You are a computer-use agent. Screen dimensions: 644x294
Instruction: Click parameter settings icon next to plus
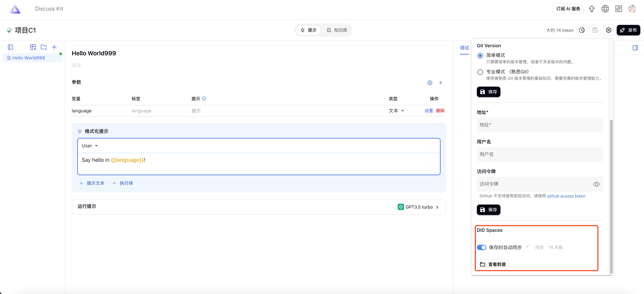(x=430, y=83)
